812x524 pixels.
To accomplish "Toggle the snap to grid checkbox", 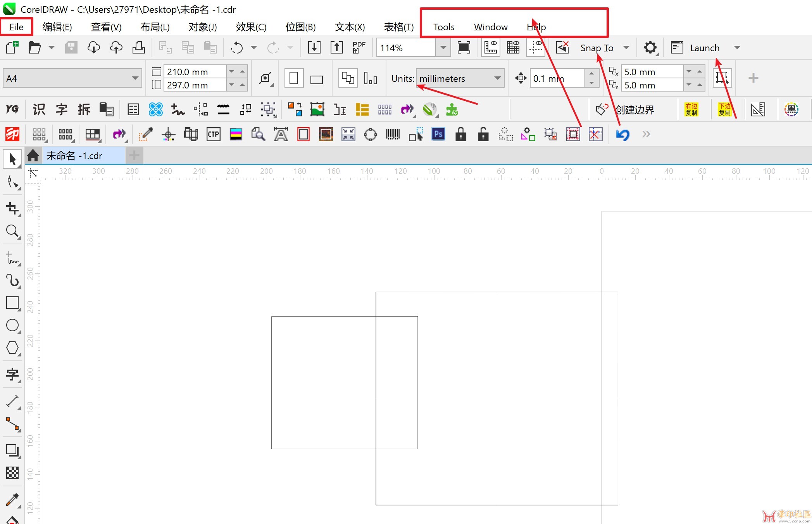I will tap(624, 47).
